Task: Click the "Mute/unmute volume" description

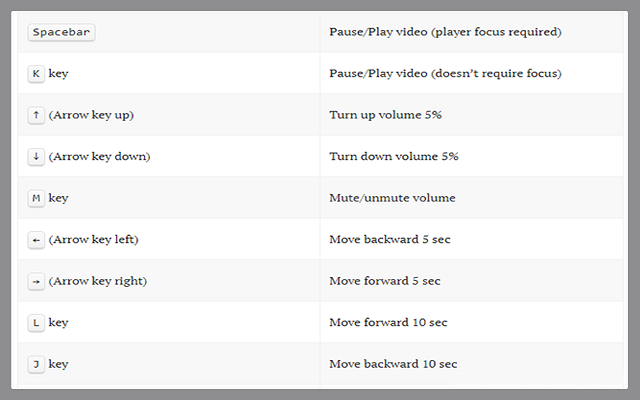Action: [392, 198]
